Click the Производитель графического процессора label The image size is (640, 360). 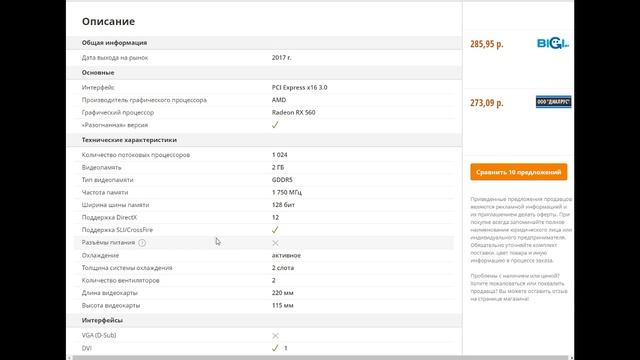point(144,100)
